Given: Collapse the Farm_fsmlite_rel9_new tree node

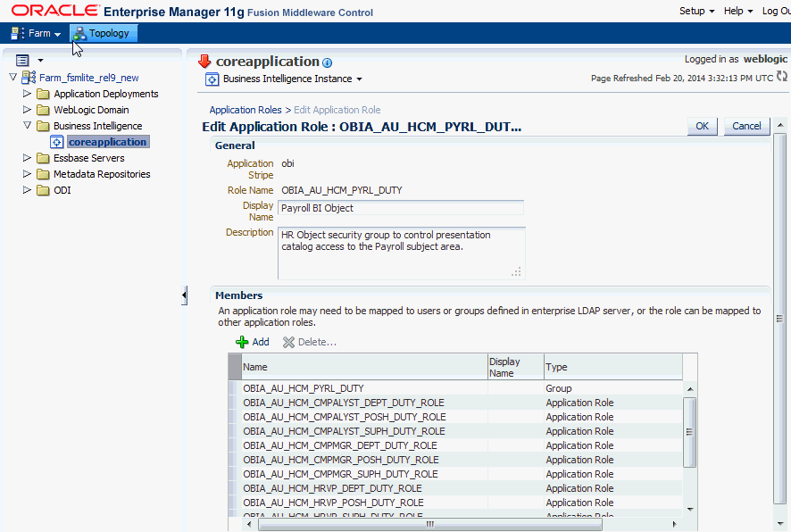Looking at the screenshot, I should (x=13, y=78).
